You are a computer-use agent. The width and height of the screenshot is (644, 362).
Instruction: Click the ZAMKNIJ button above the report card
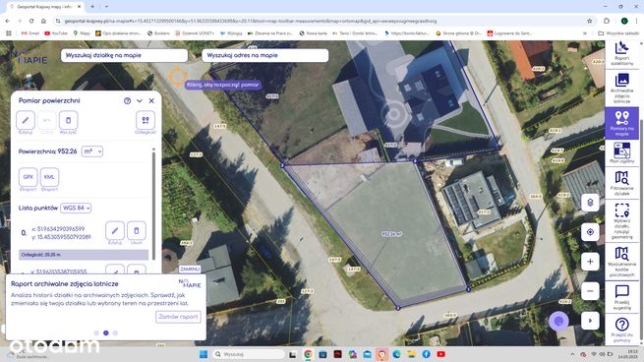tap(190, 270)
